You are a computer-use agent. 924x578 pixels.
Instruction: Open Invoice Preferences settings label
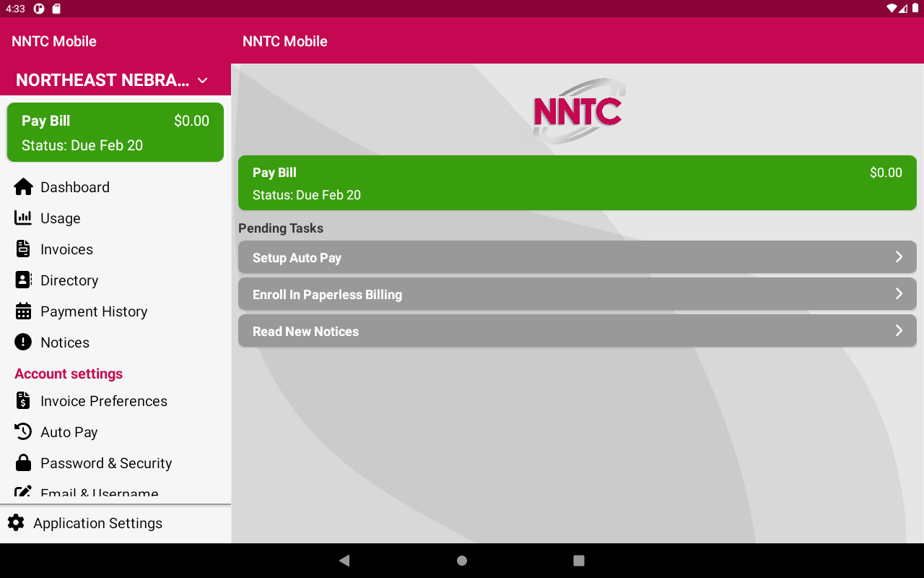(104, 401)
